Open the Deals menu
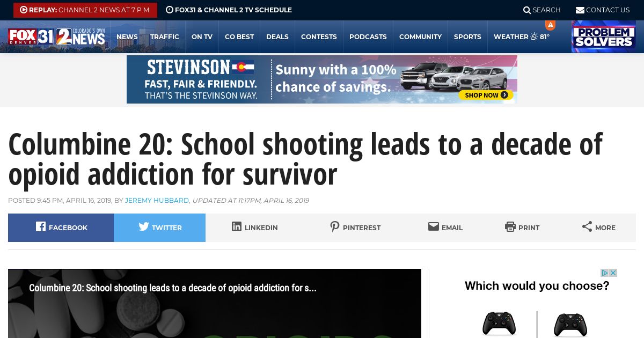The image size is (644, 338). tap(277, 37)
